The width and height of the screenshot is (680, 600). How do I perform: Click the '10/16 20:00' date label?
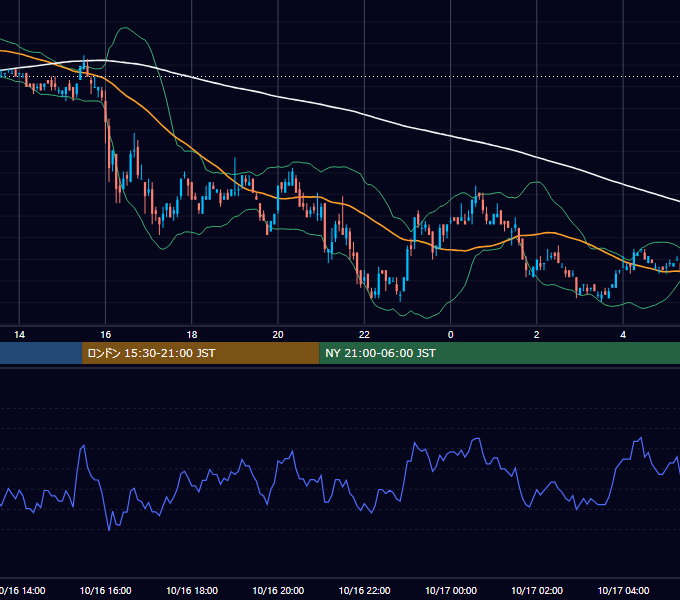[x=278, y=590]
